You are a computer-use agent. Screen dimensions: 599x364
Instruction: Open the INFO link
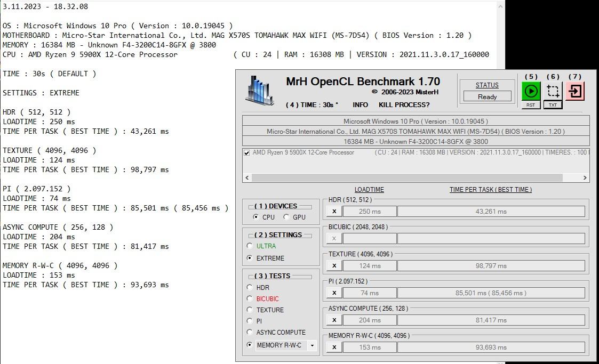click(360, 105)
